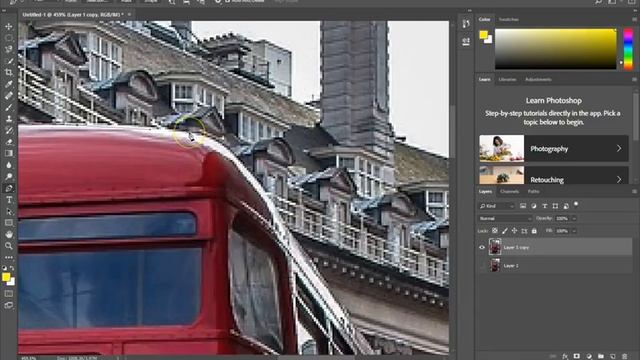The height and width of the screenshot is (360, 640).
Task: Select the Zoom tool
Action: click(x=9, y=246)
